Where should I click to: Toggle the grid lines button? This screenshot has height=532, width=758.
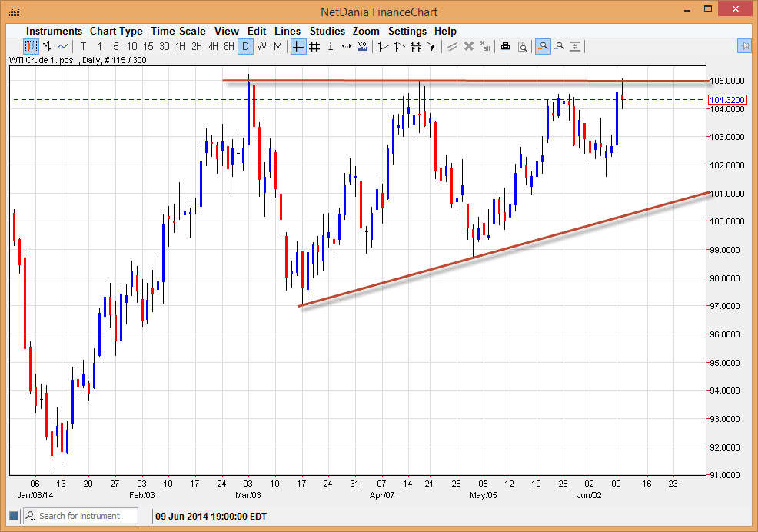[x=314, y=46]
